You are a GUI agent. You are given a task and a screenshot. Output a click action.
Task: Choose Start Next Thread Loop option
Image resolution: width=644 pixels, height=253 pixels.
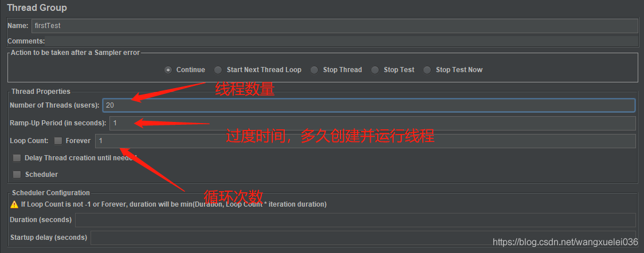(x=218, y=70)
